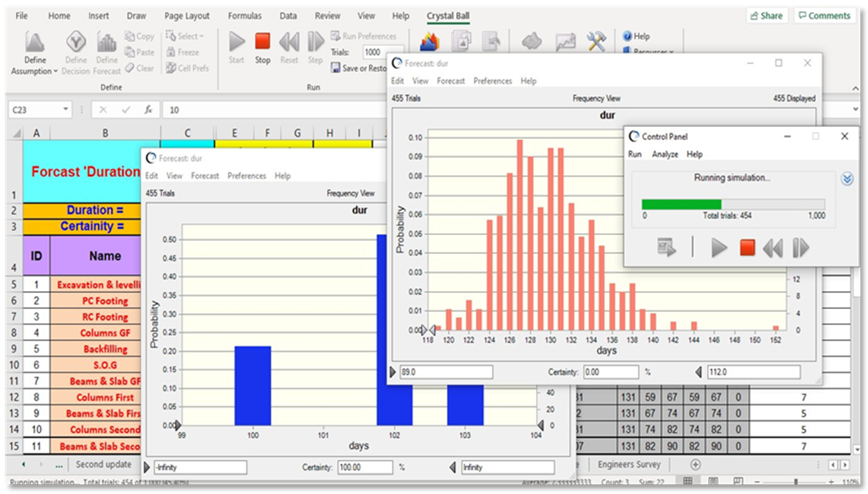The image size is (868, 494).
Task: Click the Comments button
Action: click(824, 16)
